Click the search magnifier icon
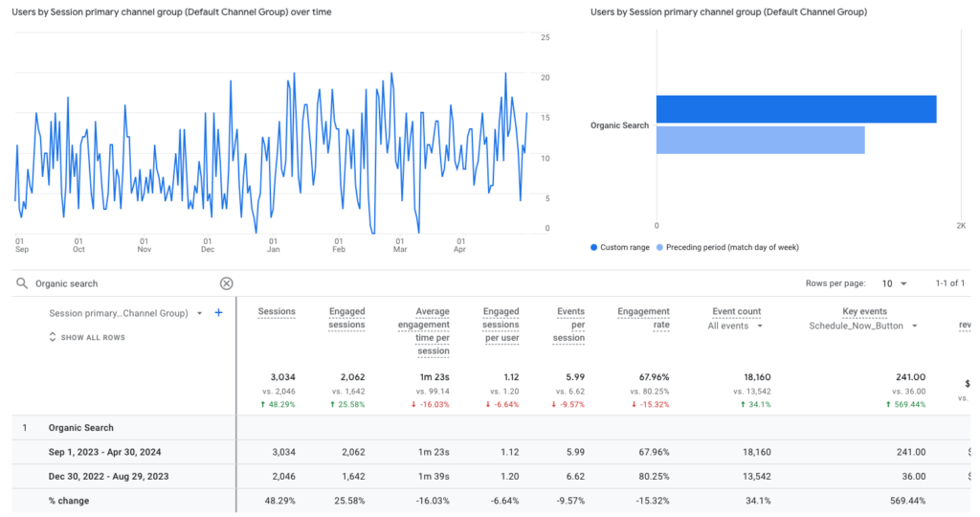980x517 pixels. [22, 283]
